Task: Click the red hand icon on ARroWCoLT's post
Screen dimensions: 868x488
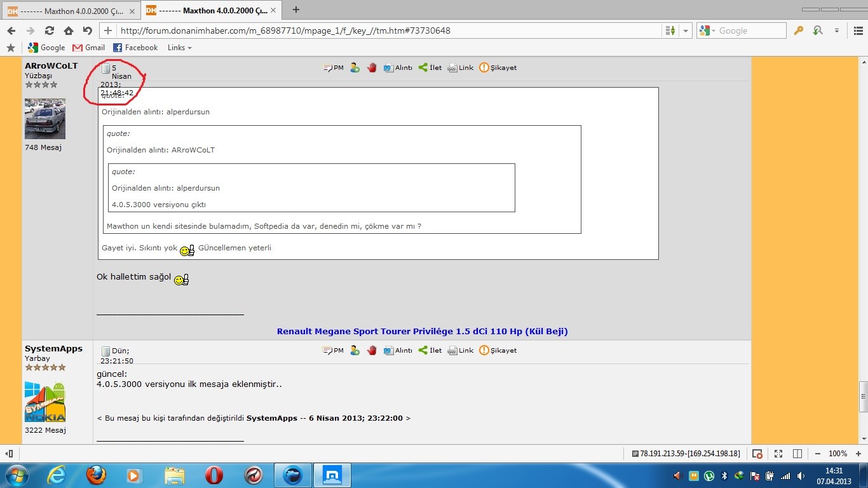Action: [x=372, y=67]
